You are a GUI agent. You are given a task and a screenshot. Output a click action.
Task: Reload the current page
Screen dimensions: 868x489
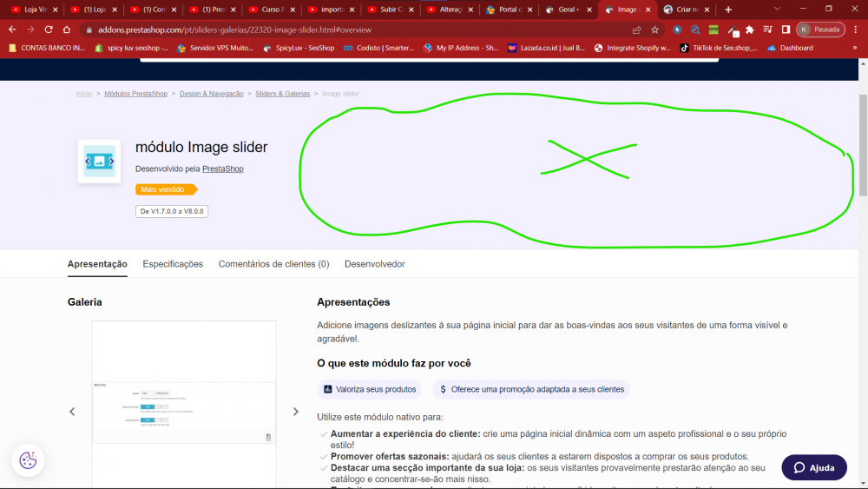[x=49, y=30]
